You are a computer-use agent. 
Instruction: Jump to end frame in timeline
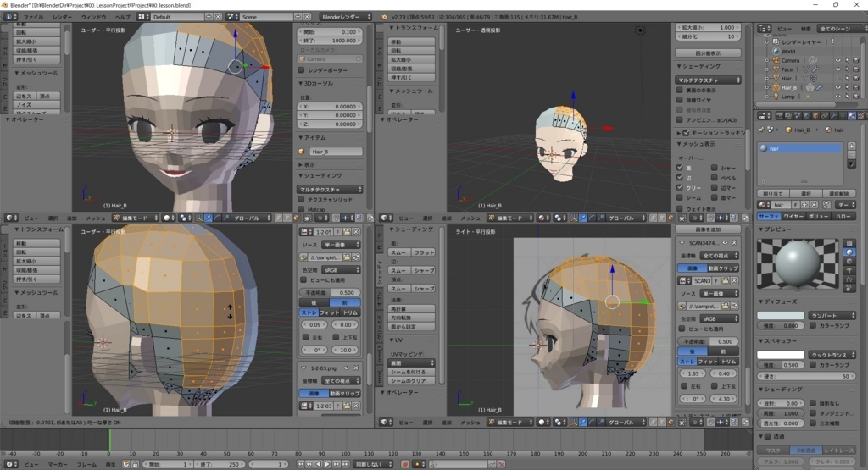coord(346,464)
